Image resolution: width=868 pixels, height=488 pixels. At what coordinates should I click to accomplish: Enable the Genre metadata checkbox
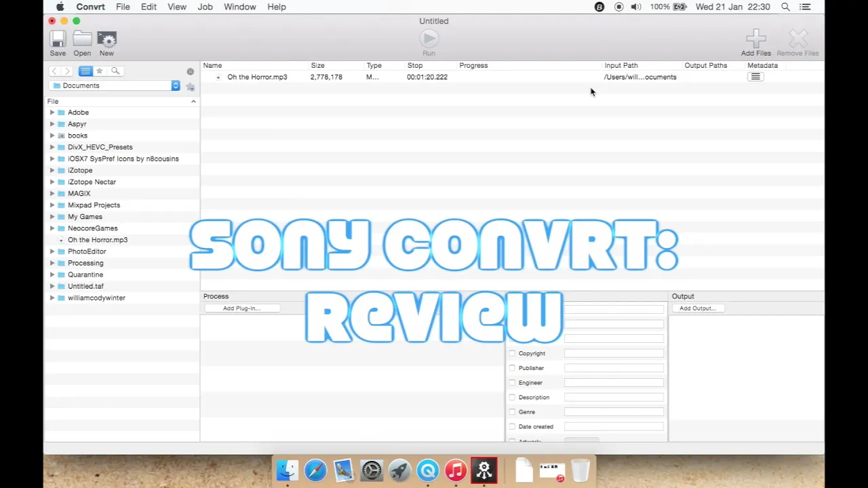(512, 412)
